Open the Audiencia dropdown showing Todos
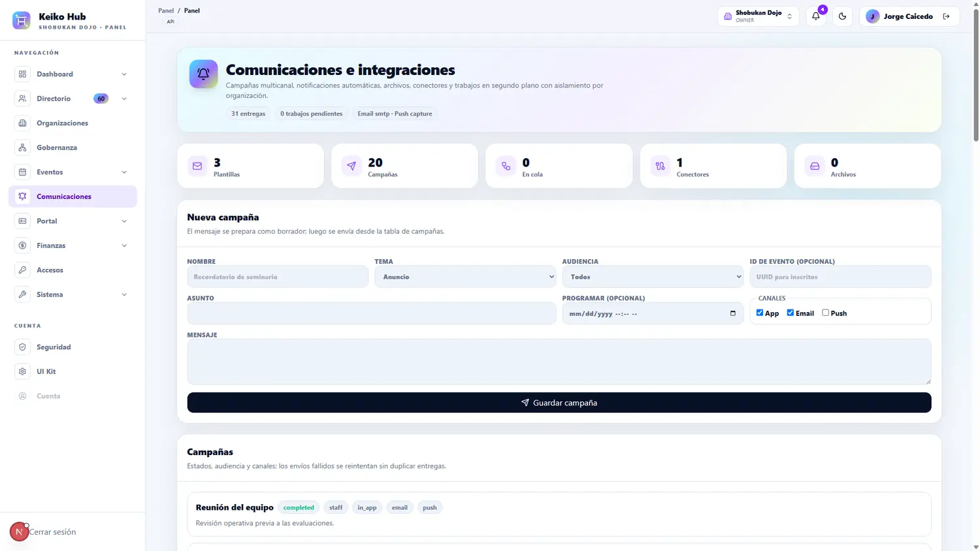The image size is (980, 551). 653,277
